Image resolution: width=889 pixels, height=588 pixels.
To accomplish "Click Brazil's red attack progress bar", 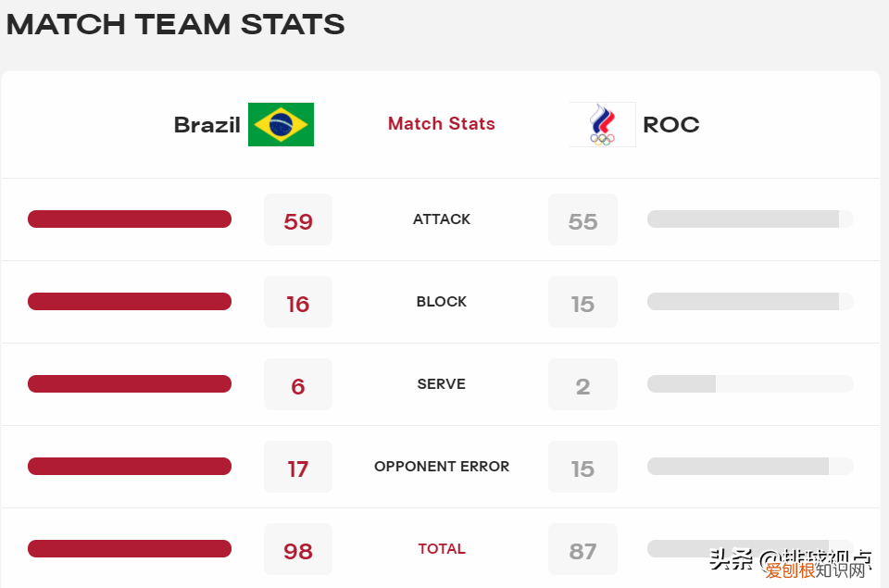I will tap(130, 219).
